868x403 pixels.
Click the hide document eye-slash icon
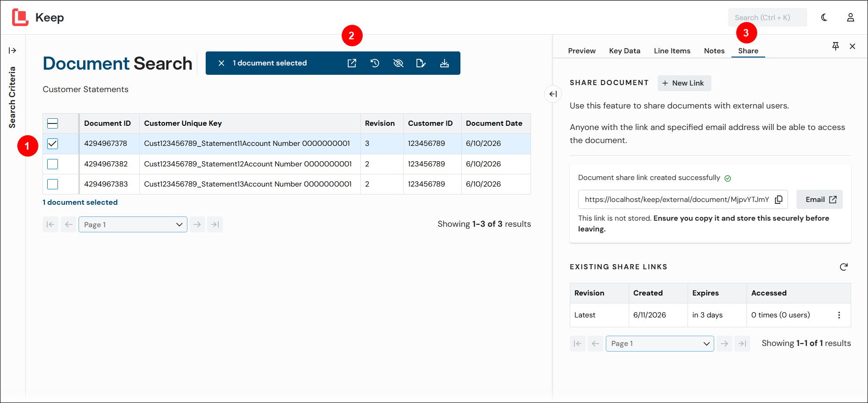click(398, 63)
